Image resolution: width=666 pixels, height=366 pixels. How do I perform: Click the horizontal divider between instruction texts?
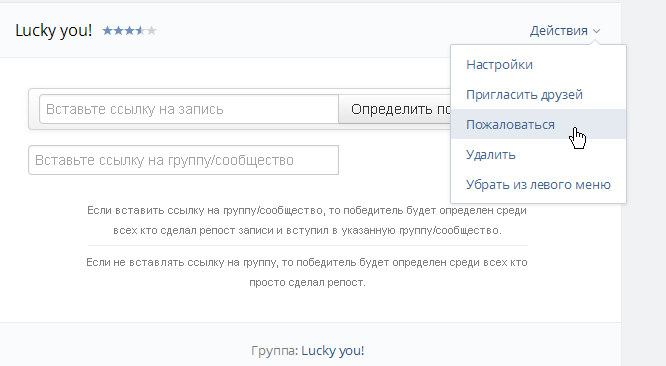pyautogui.click(x=308, y=245)
